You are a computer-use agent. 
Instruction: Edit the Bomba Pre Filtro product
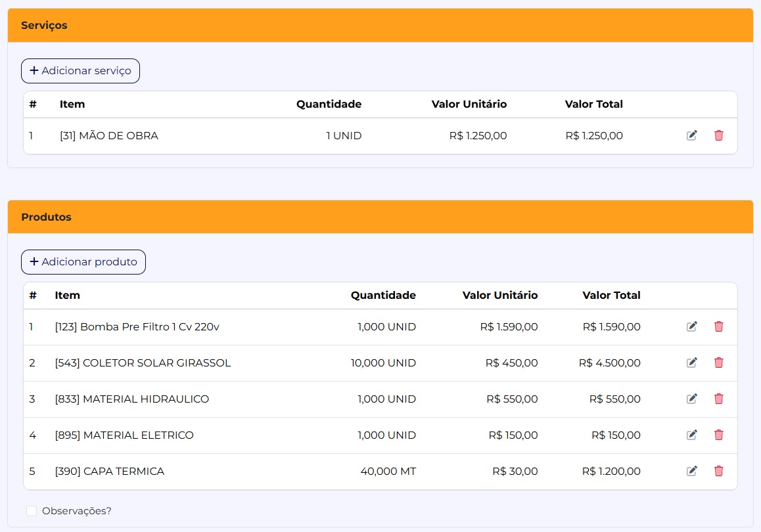[691, 326]
